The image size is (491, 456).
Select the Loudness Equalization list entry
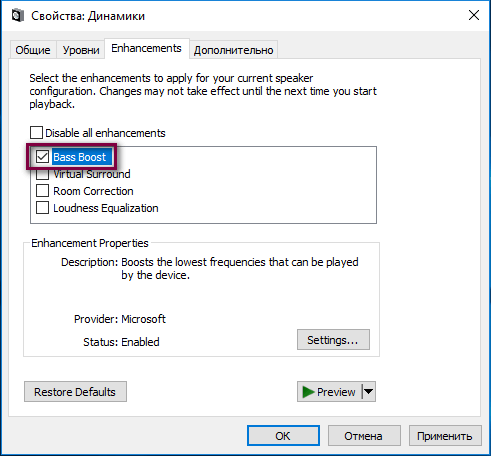point(106,208)
